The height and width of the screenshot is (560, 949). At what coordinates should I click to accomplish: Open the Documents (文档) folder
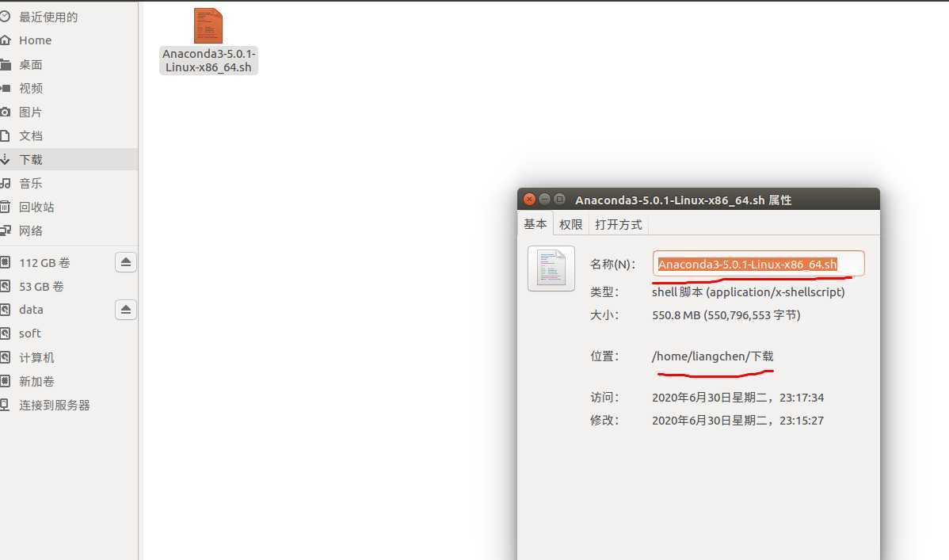coord(68,135)
